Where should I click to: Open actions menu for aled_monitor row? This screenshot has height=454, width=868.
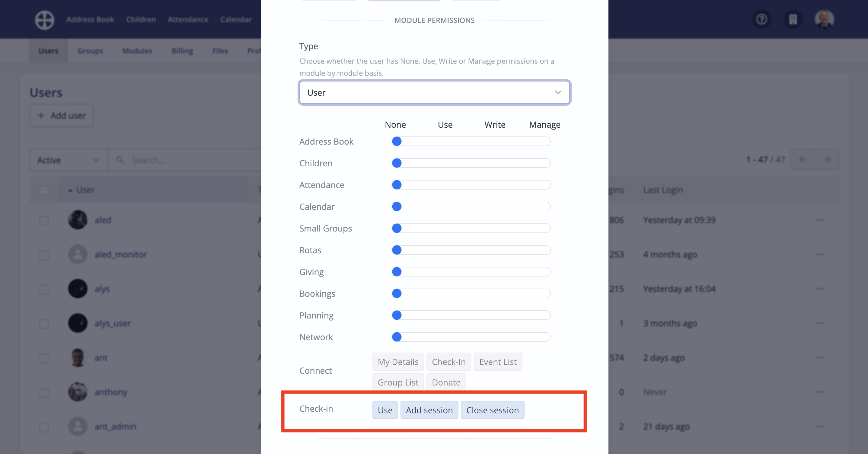(x=820, y=254)
